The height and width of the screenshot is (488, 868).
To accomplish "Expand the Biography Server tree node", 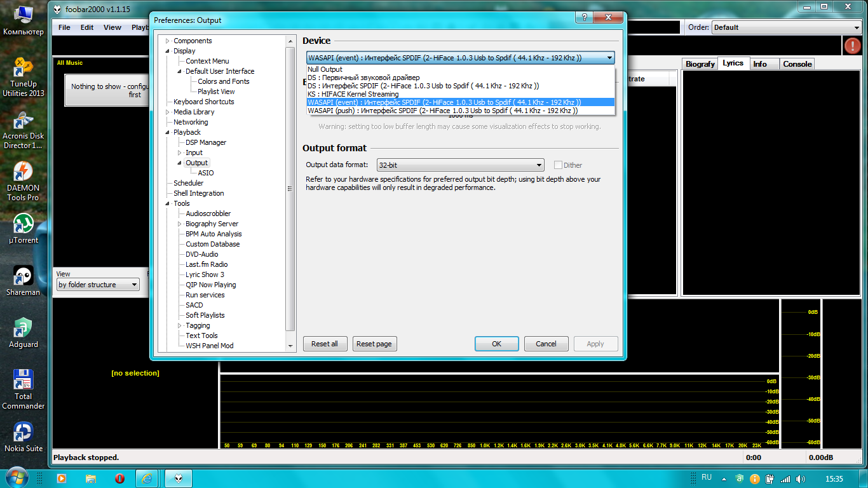I will pos(180,224).
